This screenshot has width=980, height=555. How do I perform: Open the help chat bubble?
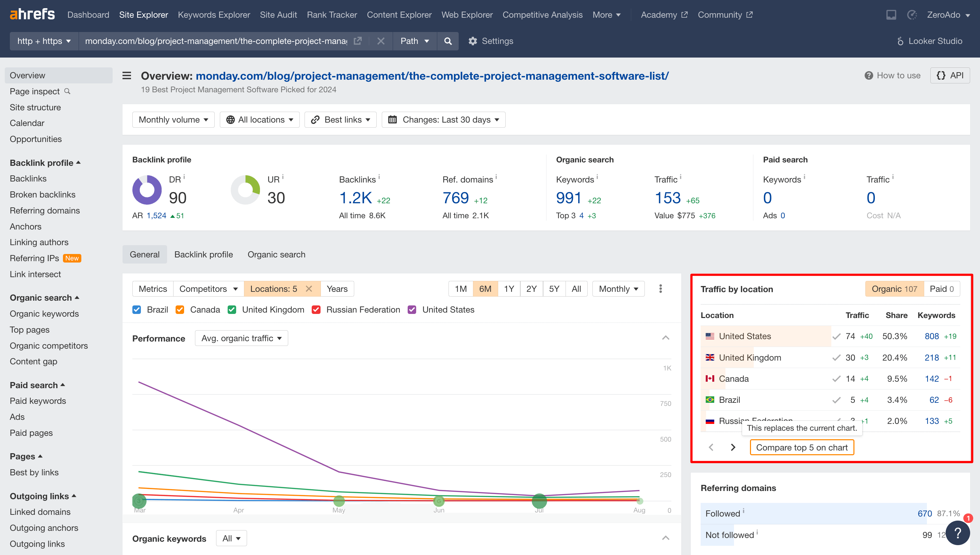pyautogui.click(x=958, y=533)
